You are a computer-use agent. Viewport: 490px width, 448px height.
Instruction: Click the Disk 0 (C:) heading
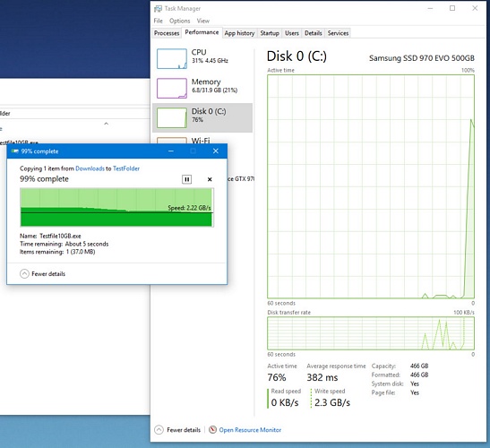pyautogui.click(x=297, y=56)
